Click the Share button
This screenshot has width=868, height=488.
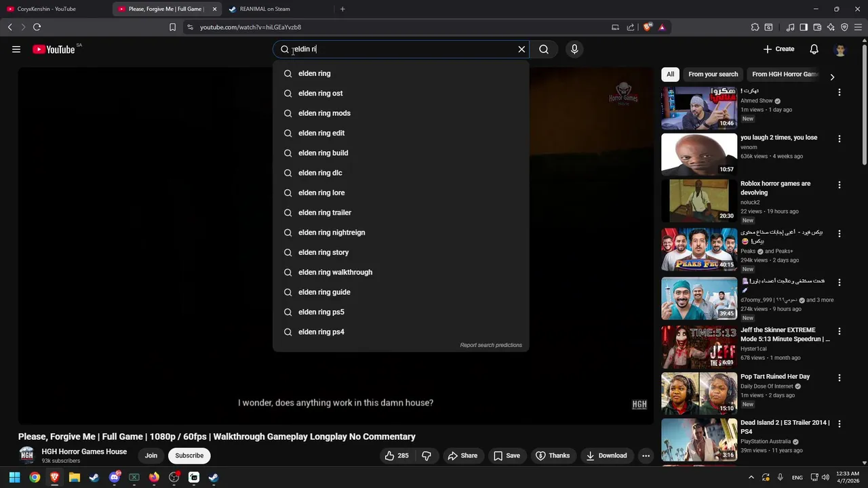[x=462, y=455]
